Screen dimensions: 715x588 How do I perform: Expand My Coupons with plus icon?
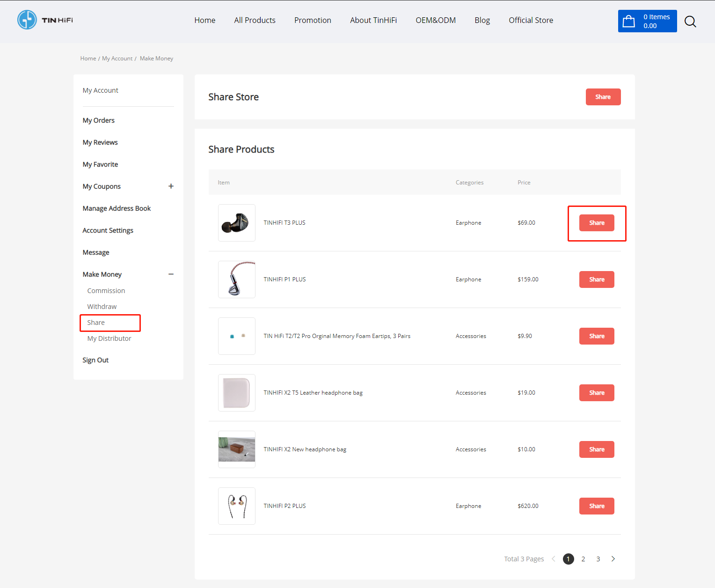click(171, 186)
